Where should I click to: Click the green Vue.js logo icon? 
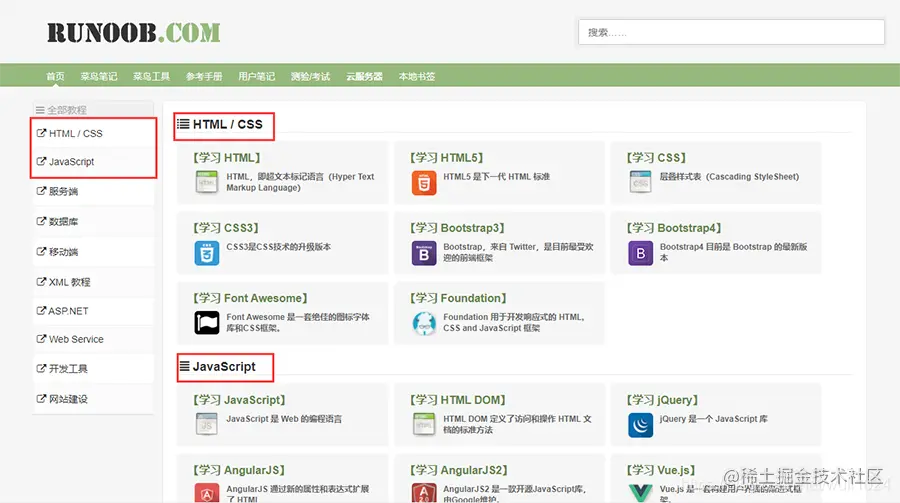640,493
